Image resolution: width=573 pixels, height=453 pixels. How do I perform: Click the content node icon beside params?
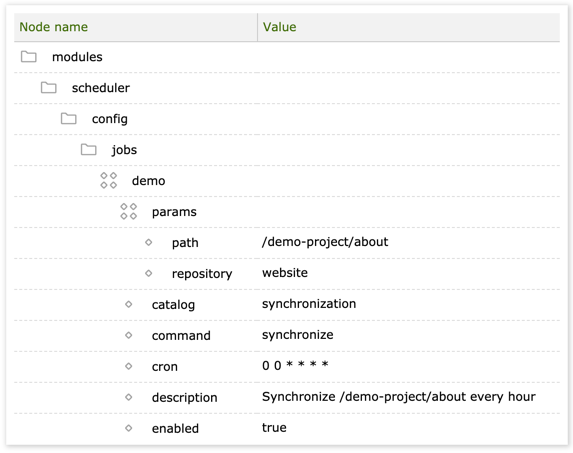(129, 212)
